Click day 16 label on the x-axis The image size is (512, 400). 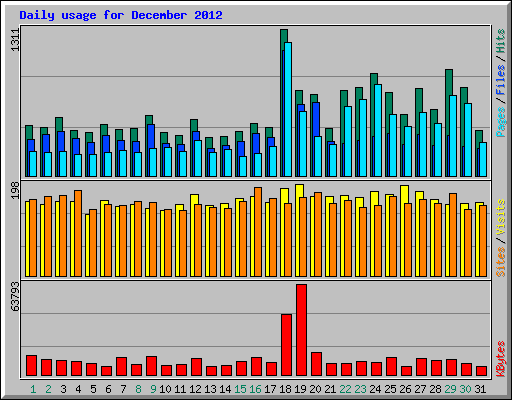click(x=255, y=389)
